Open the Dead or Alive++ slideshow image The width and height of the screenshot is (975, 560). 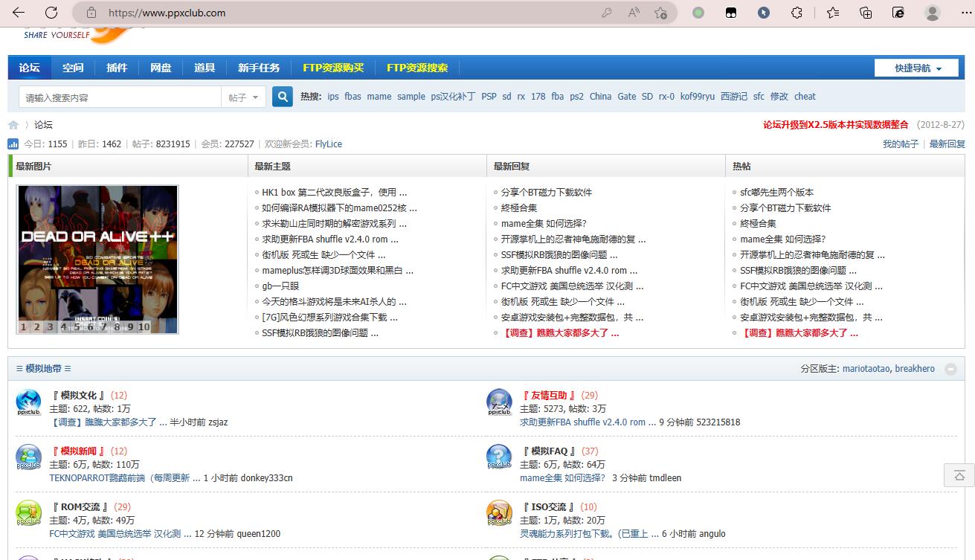click(x=97, y=260)
